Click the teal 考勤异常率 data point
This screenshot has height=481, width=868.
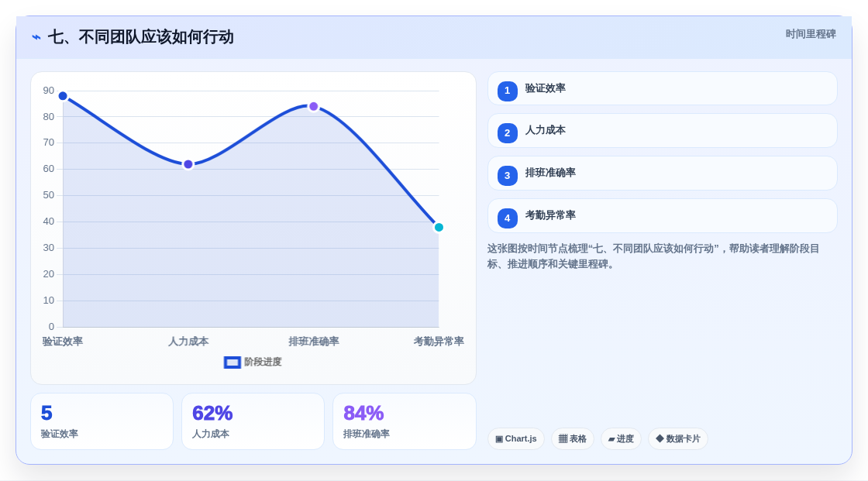click(x=439, y=228)
